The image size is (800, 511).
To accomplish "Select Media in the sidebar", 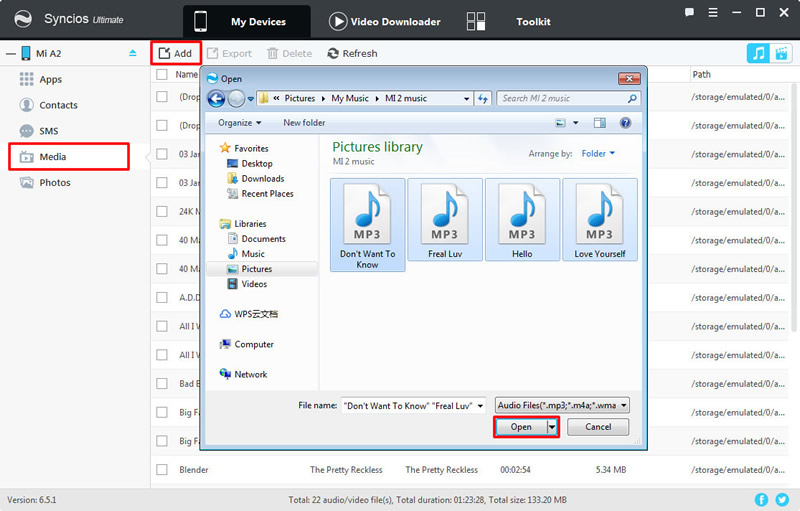I will (69, 157).
